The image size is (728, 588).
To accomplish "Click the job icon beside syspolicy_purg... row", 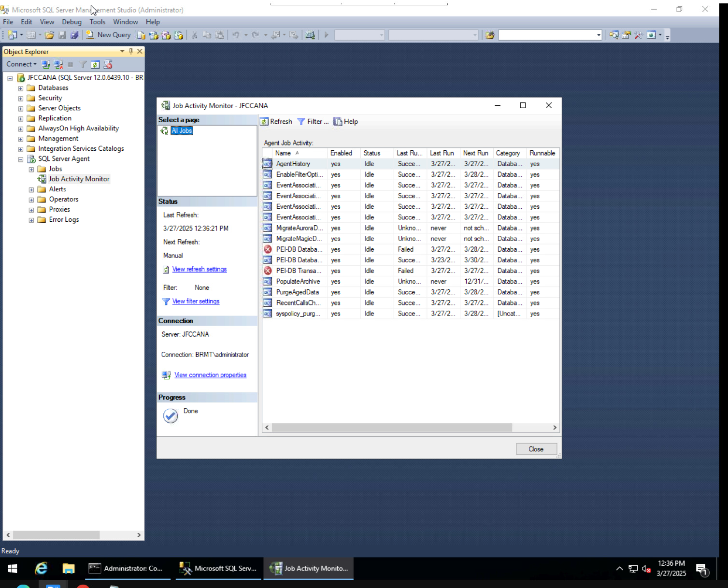I will click(x=268, y=314).
